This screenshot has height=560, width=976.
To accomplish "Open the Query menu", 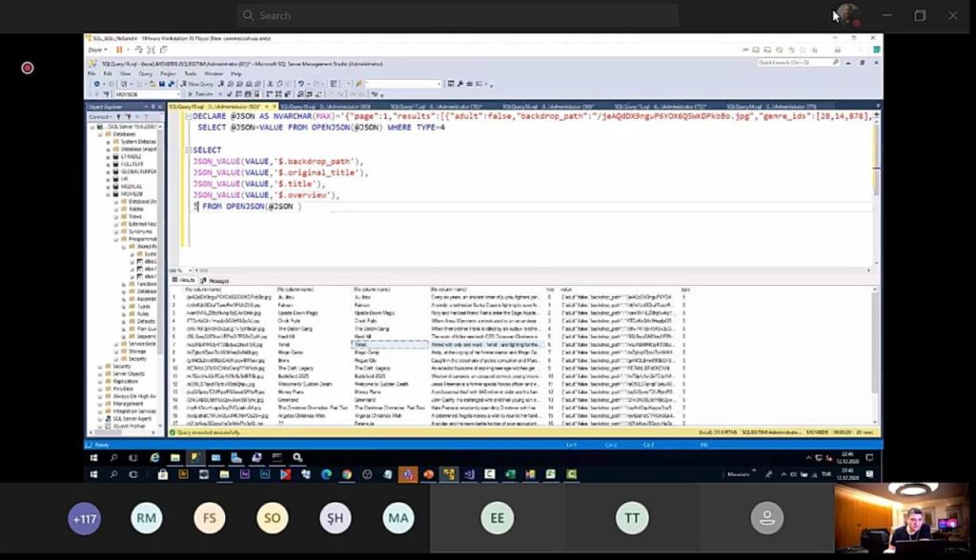I will click(x=146, y=73).
